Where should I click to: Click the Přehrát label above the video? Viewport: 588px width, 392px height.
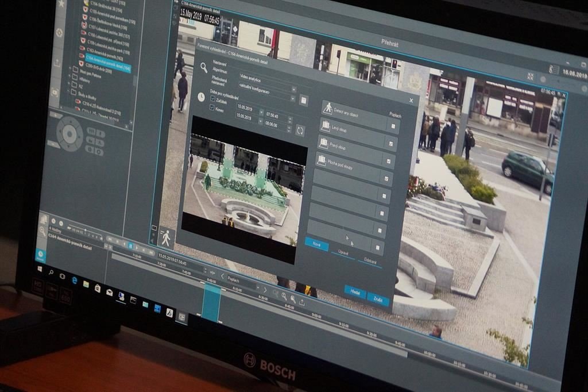[x=390, y=44]
